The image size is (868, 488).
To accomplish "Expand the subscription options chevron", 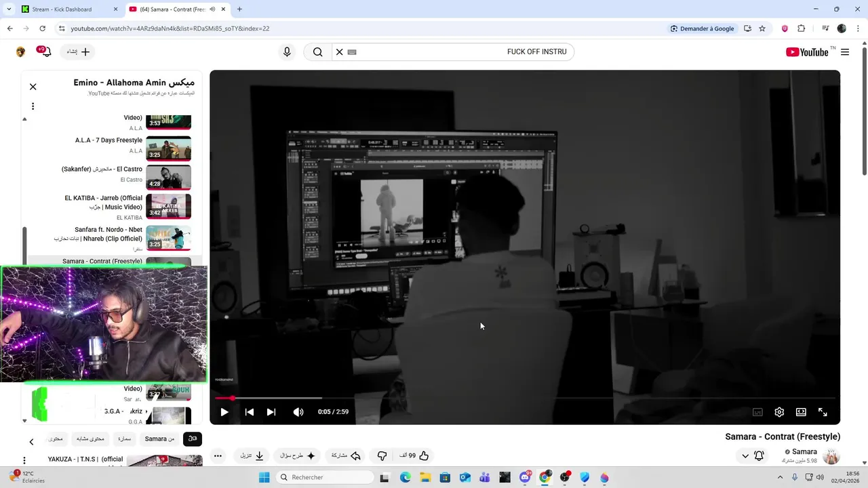I will pyautogui.click(x=745, y=456).
